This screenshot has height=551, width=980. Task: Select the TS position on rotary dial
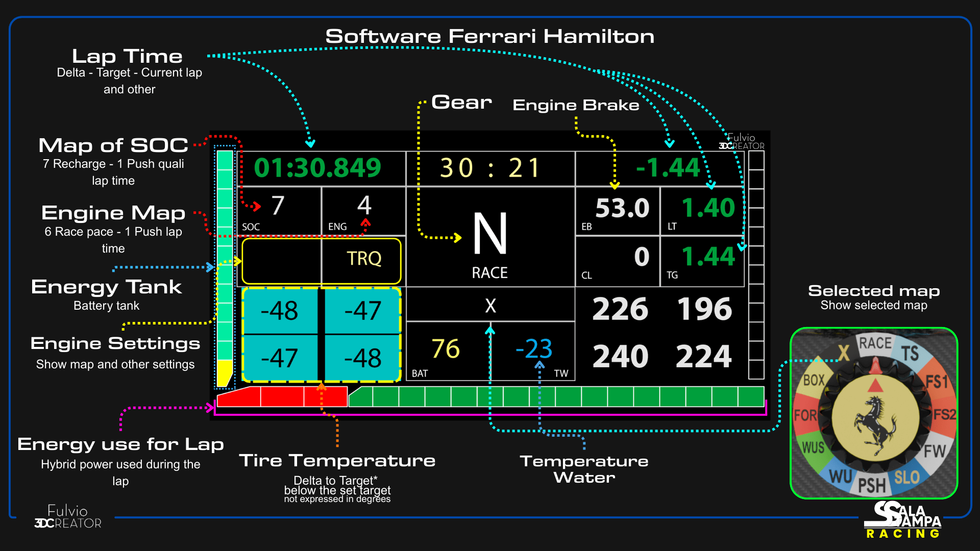(x=910, y=353)
